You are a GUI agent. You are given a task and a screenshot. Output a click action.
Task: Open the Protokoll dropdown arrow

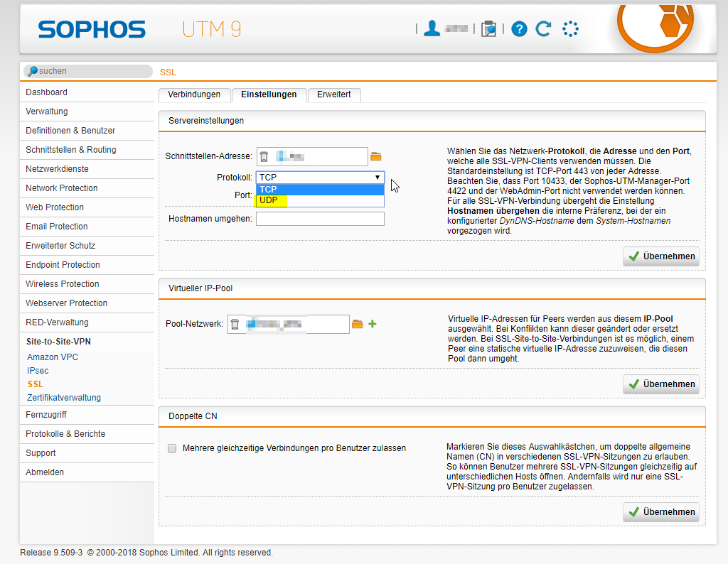[378, 177]
